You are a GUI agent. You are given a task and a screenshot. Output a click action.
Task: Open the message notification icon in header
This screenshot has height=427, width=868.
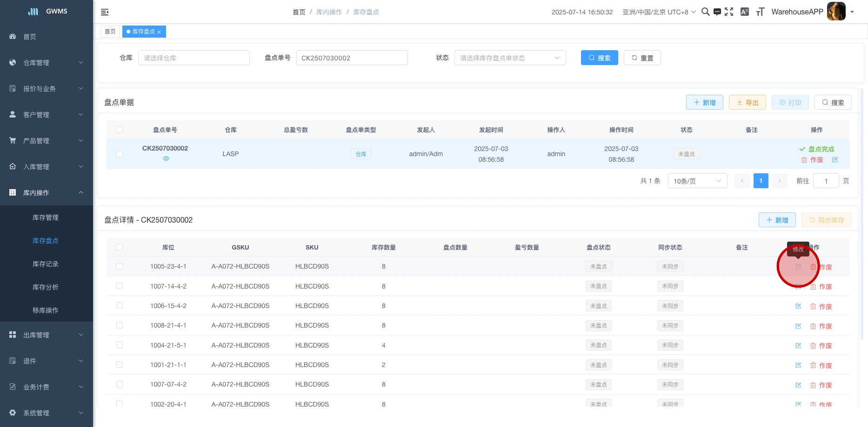point(717,12)
